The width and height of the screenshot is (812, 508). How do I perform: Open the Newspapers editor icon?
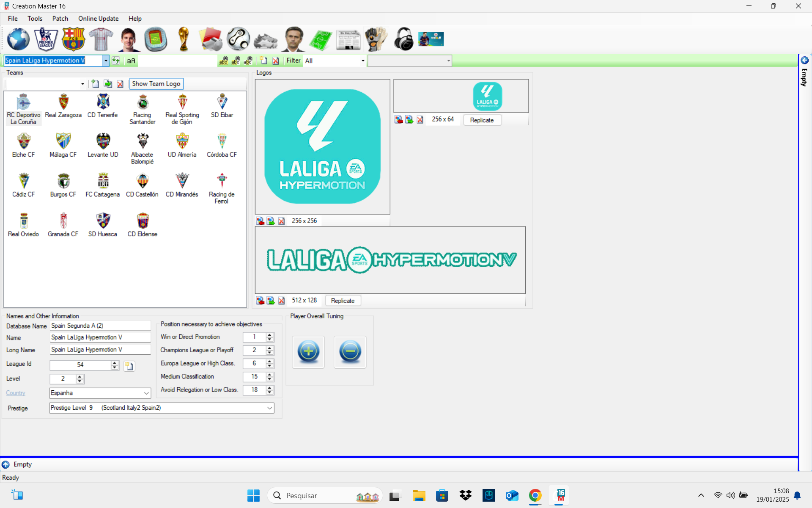click(348, 40)
